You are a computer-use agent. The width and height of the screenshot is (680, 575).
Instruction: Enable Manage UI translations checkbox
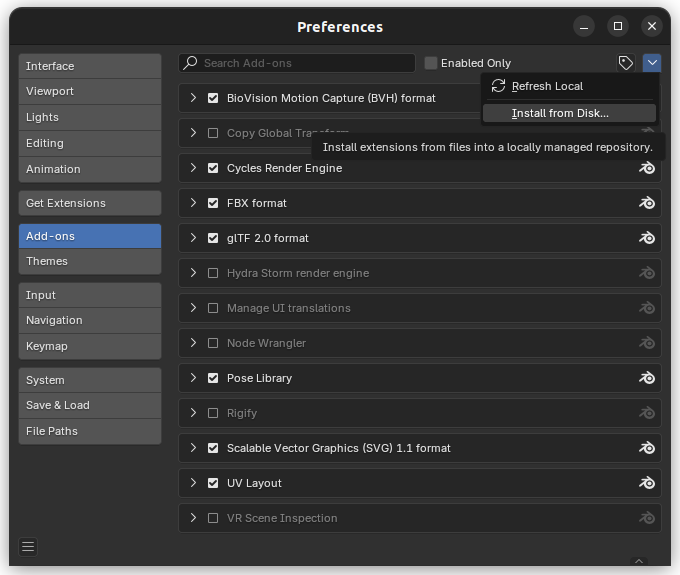tap(213, 308)
